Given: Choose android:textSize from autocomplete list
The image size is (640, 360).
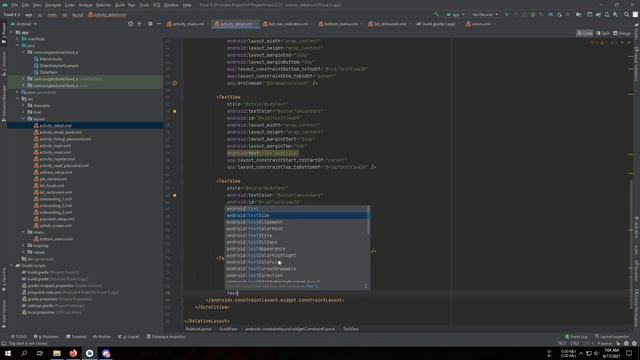Looking at the screenshot, I should (297, 216).
